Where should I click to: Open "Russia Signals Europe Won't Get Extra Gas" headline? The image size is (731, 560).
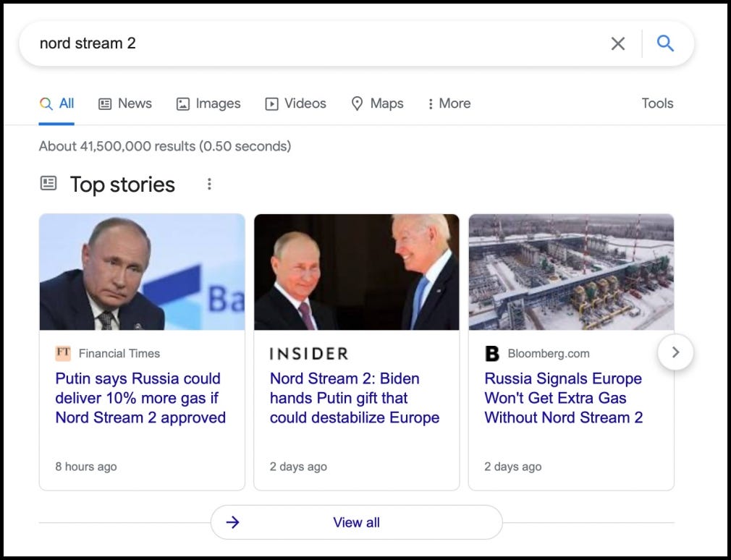[564, 398]
